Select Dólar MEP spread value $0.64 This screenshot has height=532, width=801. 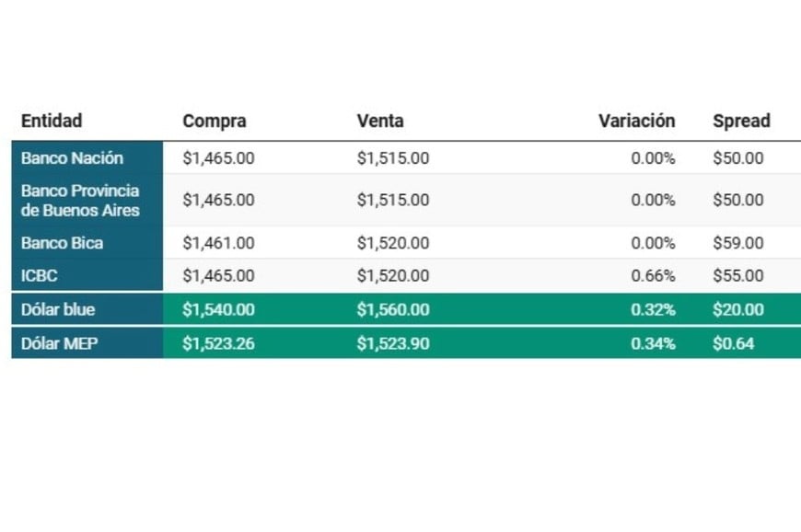[733, 343]
